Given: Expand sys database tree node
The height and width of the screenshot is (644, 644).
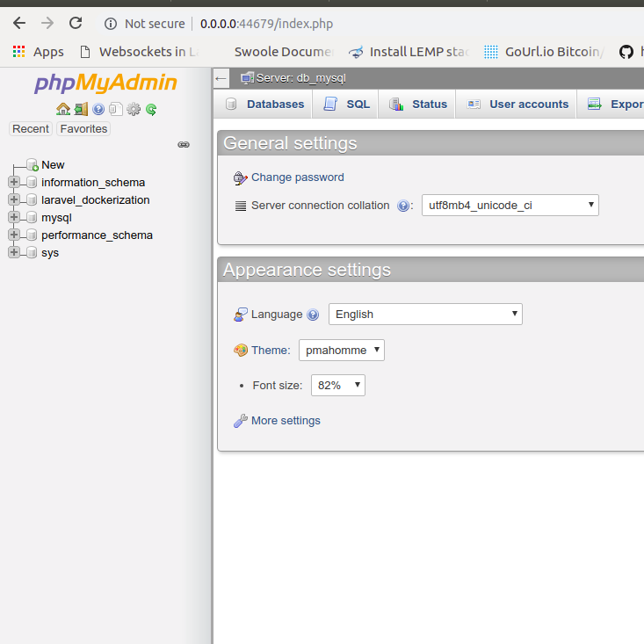Looking at the screenshot, I should [x=14, y=252].
